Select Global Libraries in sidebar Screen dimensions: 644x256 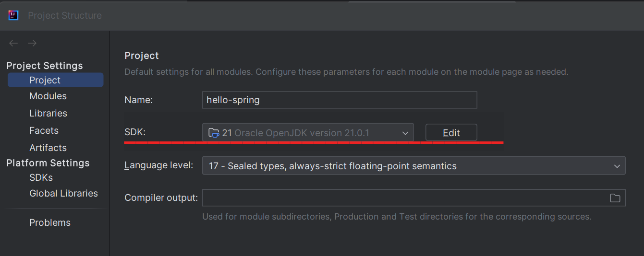(x=63, y=193)
